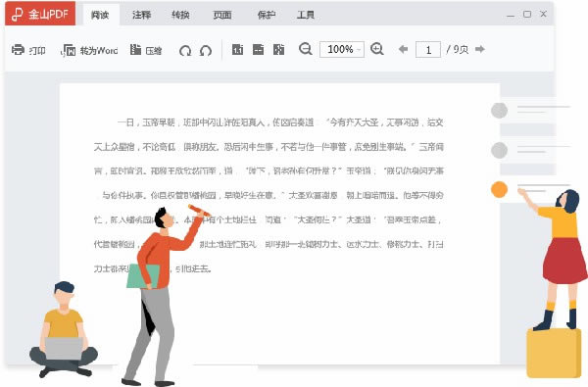Select the second gray comment circle
588x387 pixels.
pos(499,150)
